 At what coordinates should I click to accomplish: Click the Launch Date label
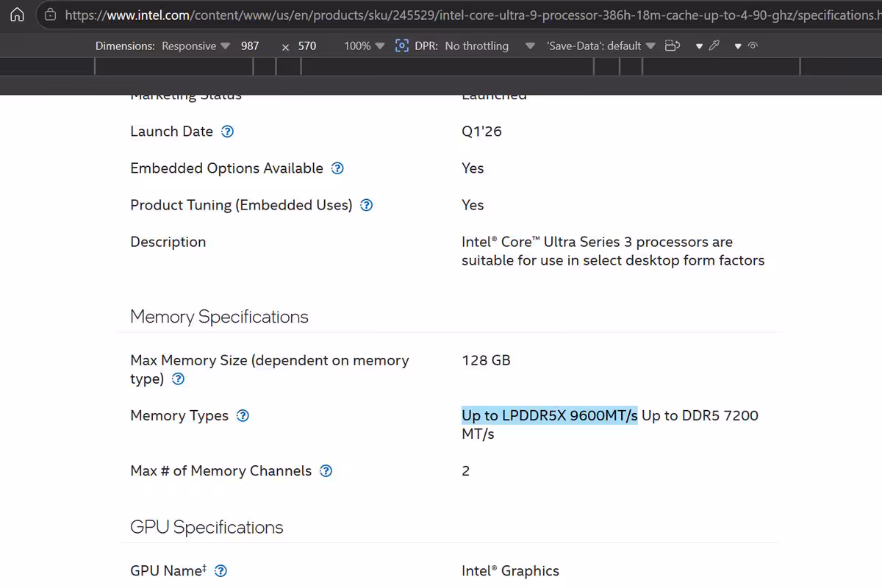(x=171, y=132)
